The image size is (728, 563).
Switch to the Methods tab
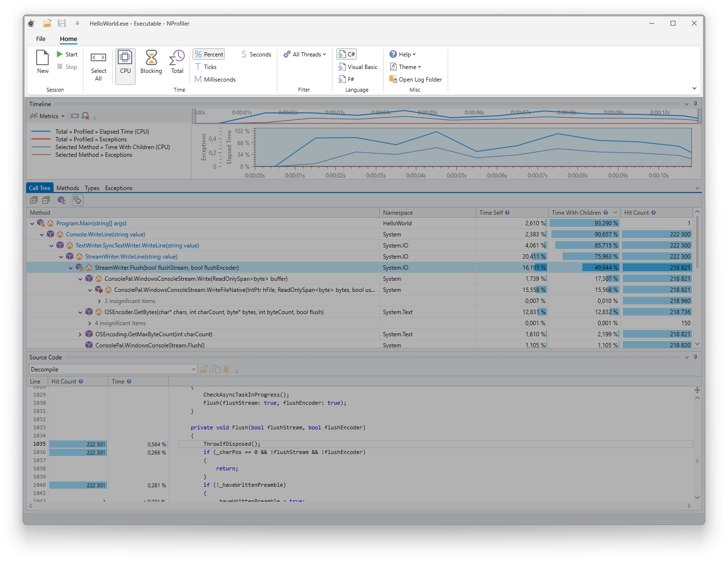pos(68,188)
